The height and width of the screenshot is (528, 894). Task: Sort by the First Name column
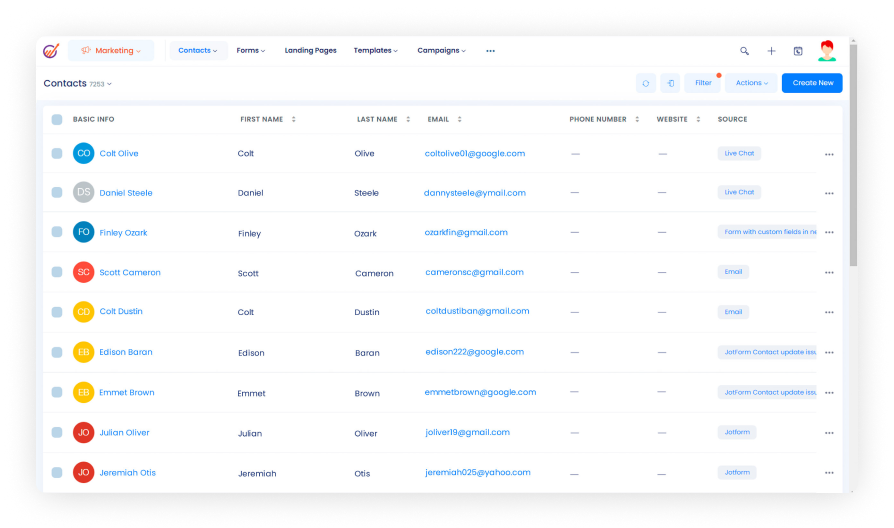(293, 120)
